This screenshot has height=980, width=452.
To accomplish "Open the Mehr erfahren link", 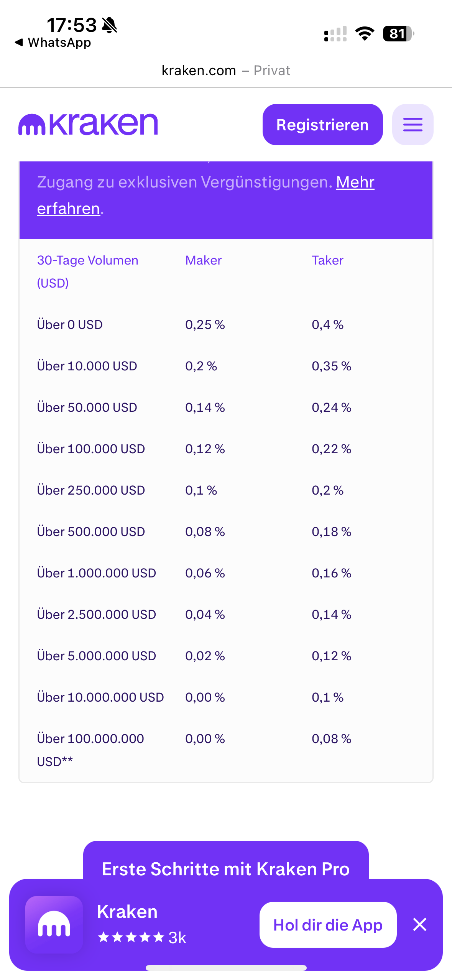I will tap(355, 183).
